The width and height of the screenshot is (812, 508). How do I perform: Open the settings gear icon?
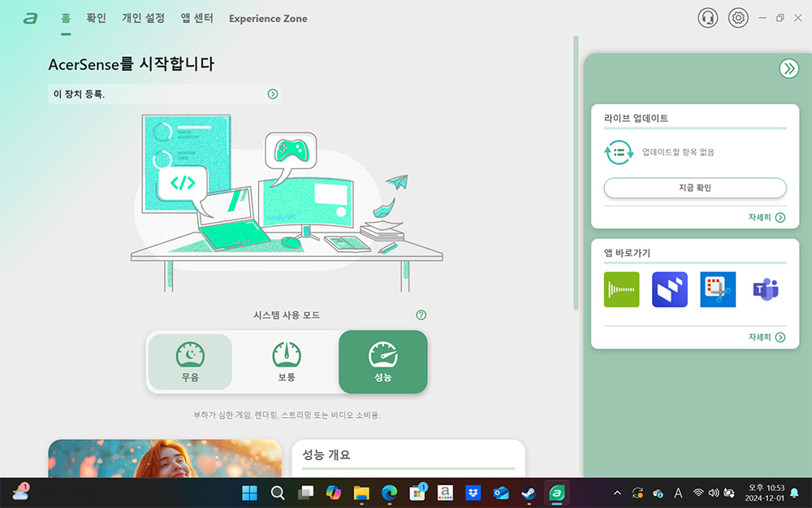click(x=738, y=18)
